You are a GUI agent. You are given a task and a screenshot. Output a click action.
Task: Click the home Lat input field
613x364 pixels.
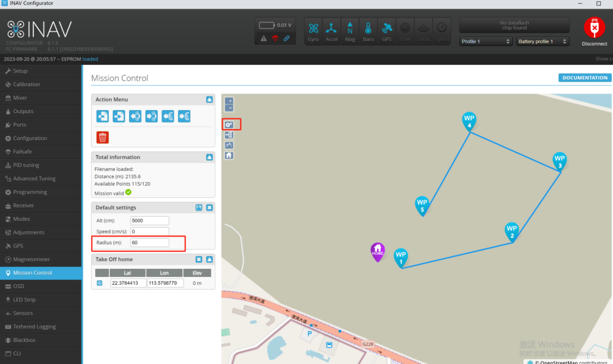coord(128,283)
